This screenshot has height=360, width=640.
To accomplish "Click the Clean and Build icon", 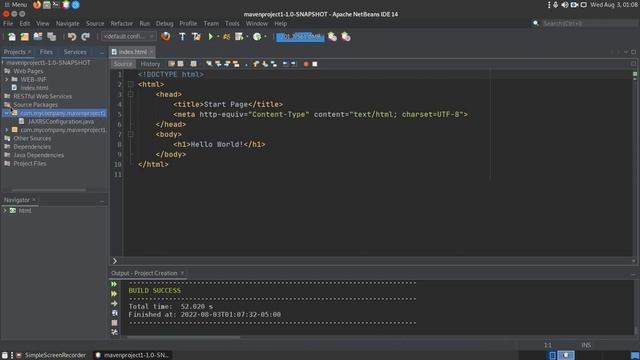I will click(x=196, y=37).
